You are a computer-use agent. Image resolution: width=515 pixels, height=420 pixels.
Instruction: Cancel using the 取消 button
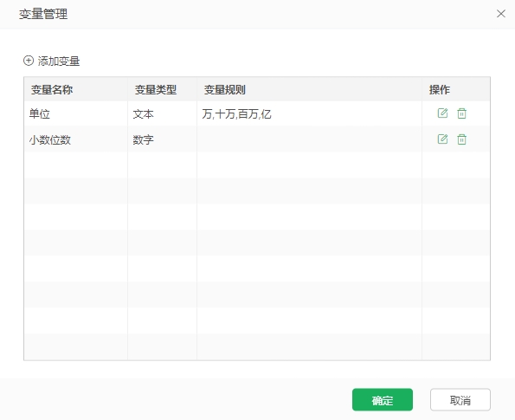[460, 399]
